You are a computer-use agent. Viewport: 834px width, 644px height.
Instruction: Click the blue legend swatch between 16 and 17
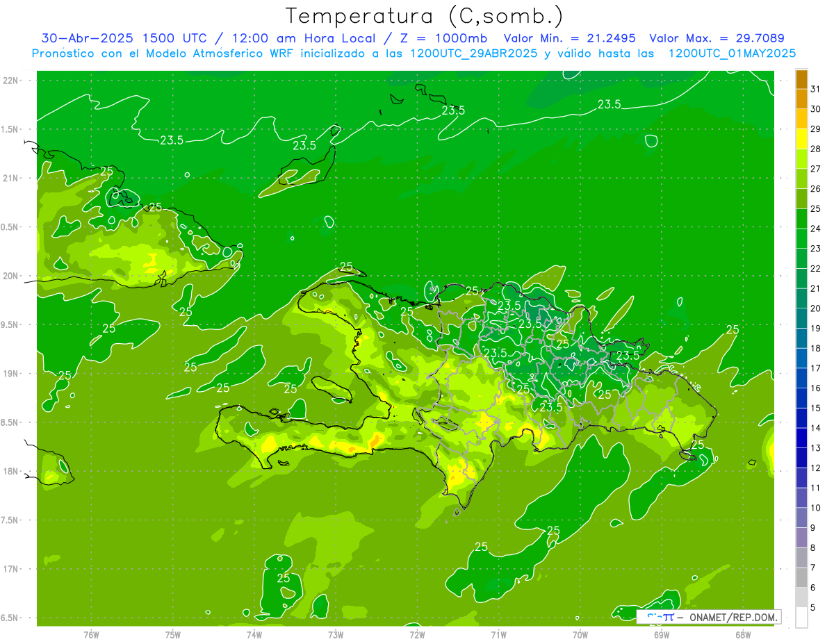point(801,378)
